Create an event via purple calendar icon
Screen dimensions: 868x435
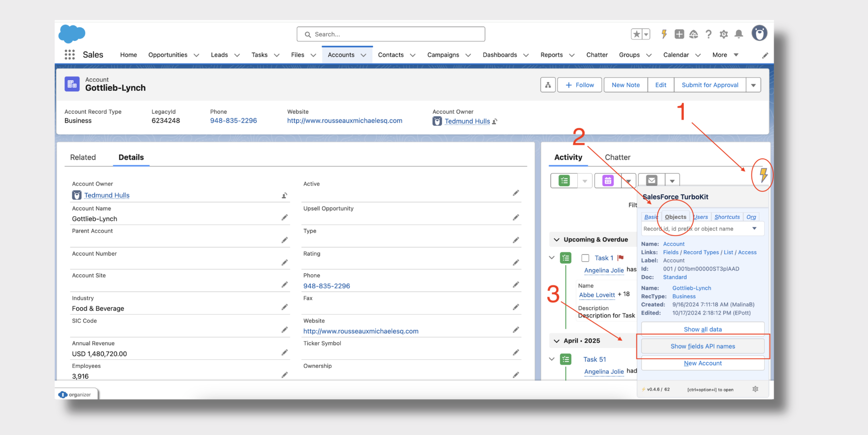[x=608, y=180]
